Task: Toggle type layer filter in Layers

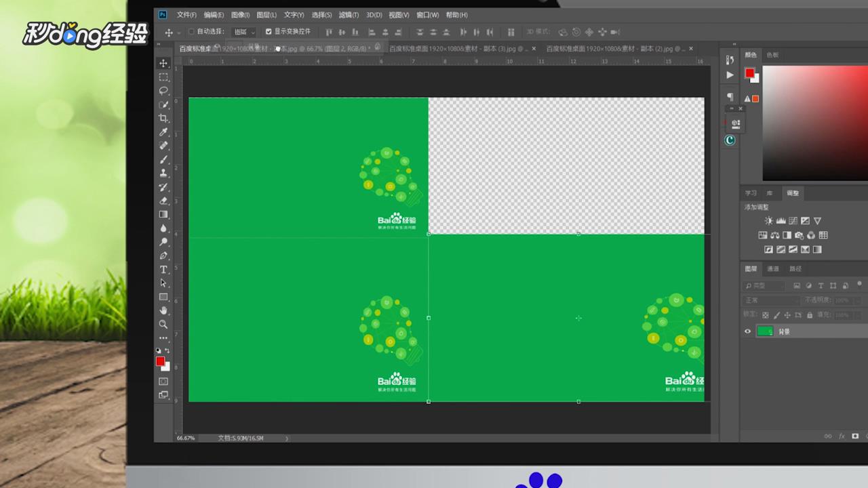Action: [821, 286]
